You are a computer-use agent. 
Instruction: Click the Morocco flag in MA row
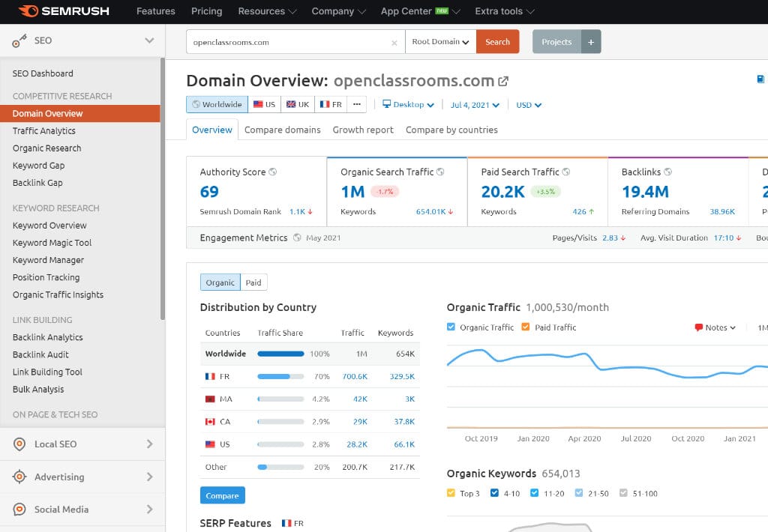click(x=210, y=399)
